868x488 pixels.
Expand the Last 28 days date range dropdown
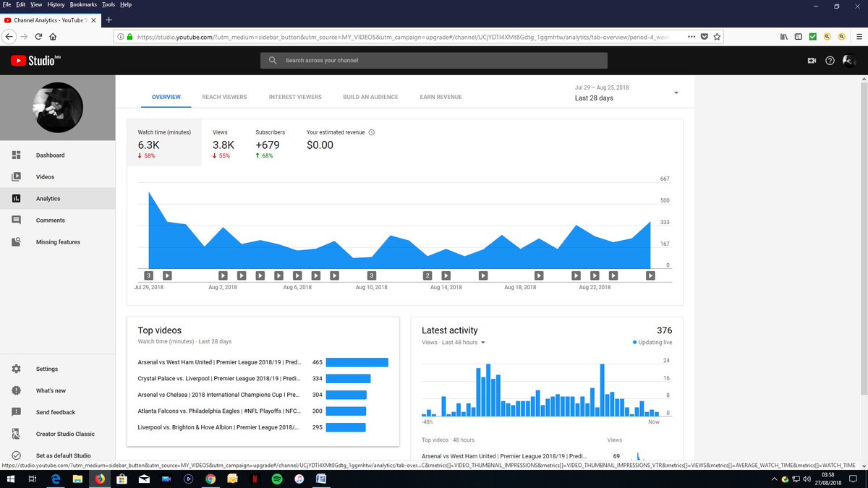pyautogui.click(x=676, y=93)
